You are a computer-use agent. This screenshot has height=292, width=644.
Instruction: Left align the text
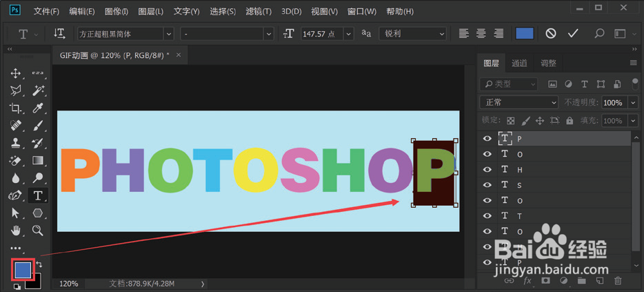click(x=464, y=34)
